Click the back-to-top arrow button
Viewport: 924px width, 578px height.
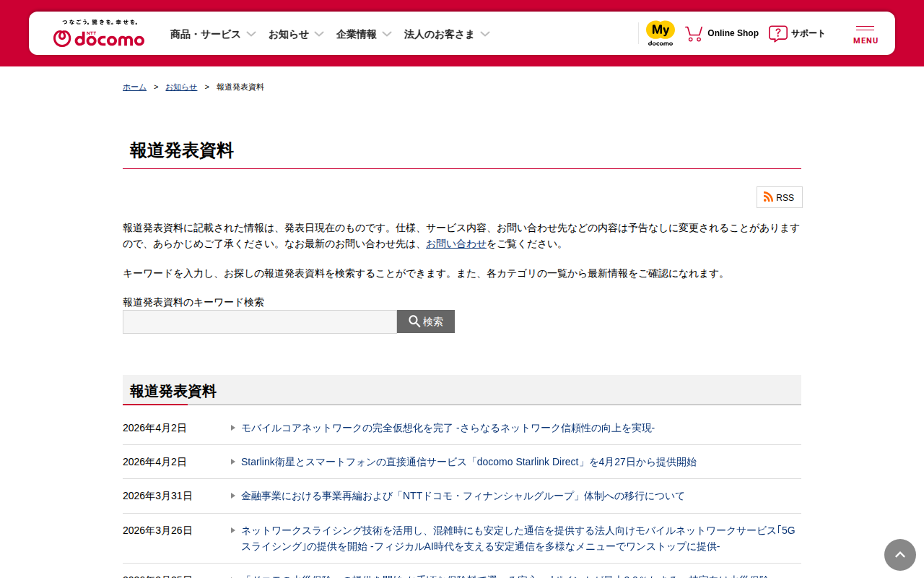pos(900,555)
